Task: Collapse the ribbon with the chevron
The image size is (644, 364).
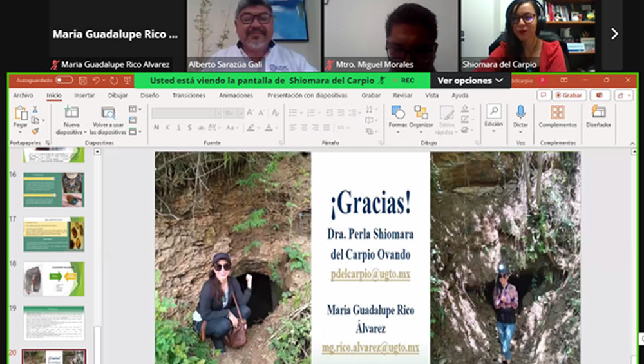Action: [632, 143]
